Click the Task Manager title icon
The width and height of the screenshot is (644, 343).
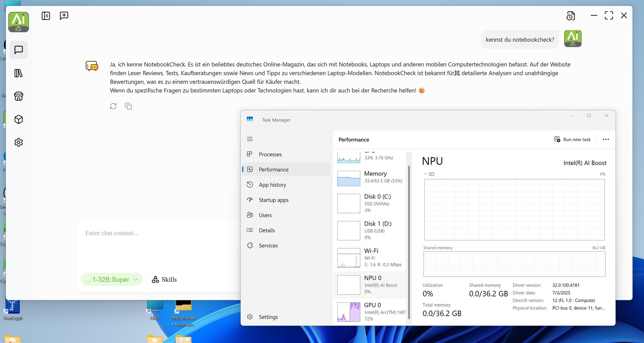click(250, 119)
